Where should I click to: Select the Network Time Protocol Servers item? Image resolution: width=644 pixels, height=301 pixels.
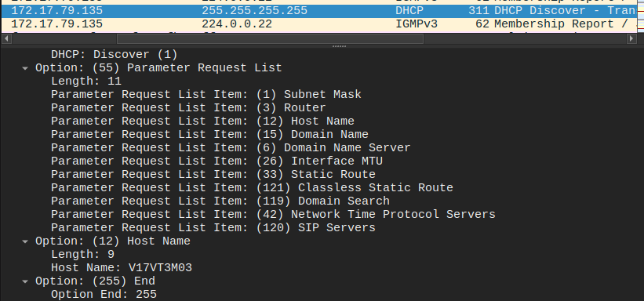(x=273, y=214)
